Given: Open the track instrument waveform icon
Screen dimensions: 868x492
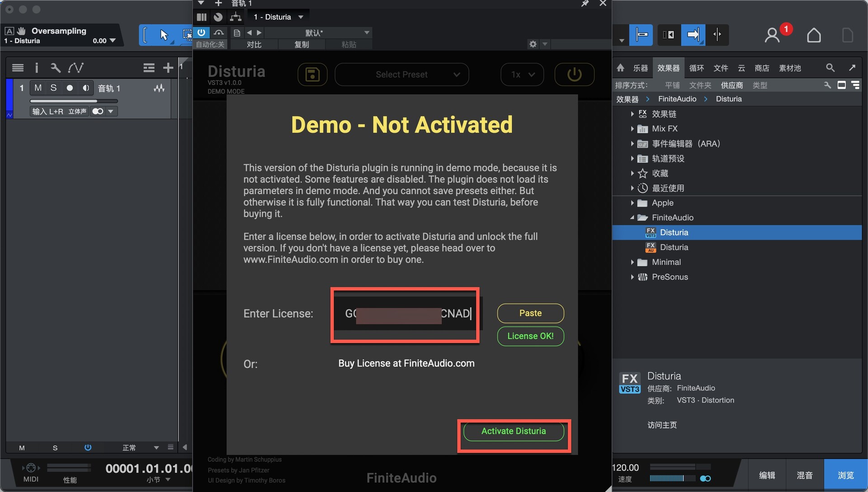Looking at the screenshot, I should [x=159, y=88].
